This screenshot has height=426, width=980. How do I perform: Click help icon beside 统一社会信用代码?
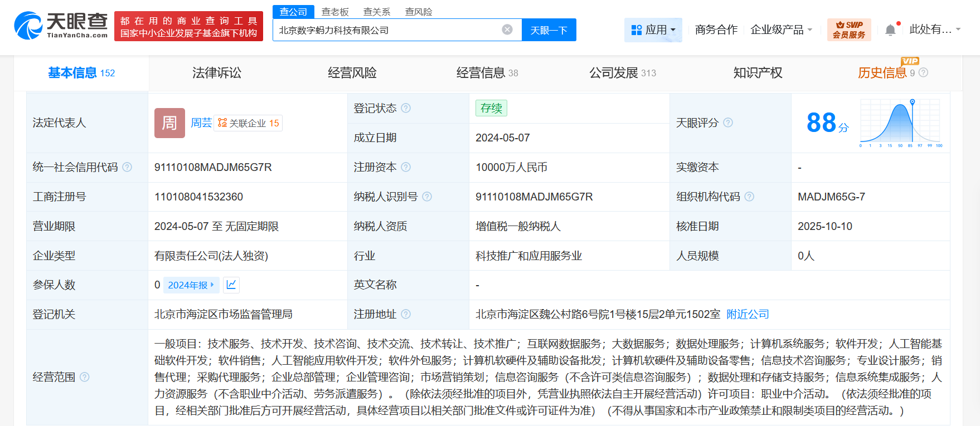tap(127, 167)
